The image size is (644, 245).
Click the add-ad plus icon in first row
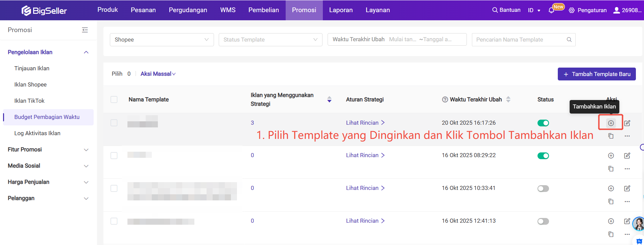(x=611, y=123)
